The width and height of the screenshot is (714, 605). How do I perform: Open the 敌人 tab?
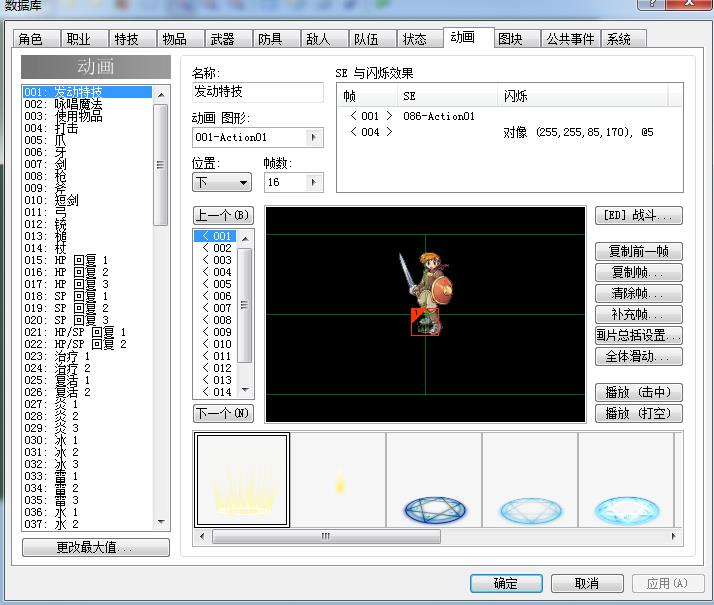pos(324,39)
